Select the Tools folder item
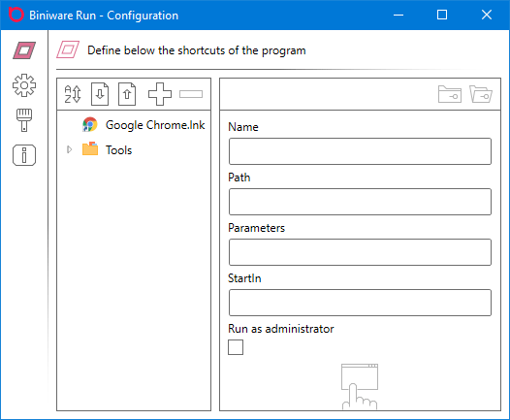This screenshot has height=420, width=510. [x=107, y=149]
